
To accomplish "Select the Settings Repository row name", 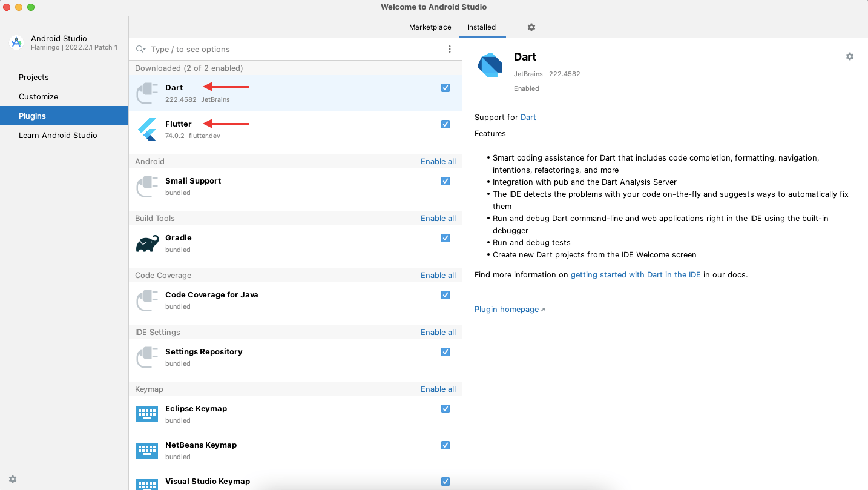I will pos(204,351).
